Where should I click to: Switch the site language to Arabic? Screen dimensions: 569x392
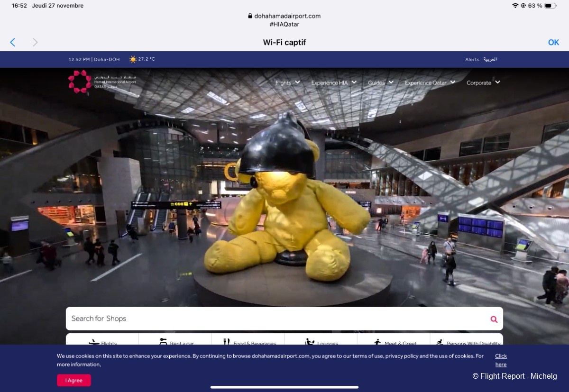point(490,59)
